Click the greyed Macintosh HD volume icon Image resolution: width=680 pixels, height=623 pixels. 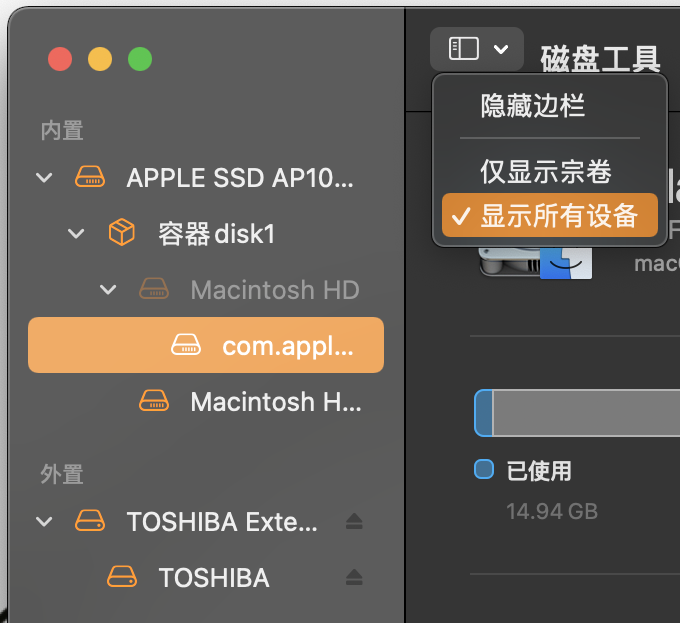[x=153, y=290]
